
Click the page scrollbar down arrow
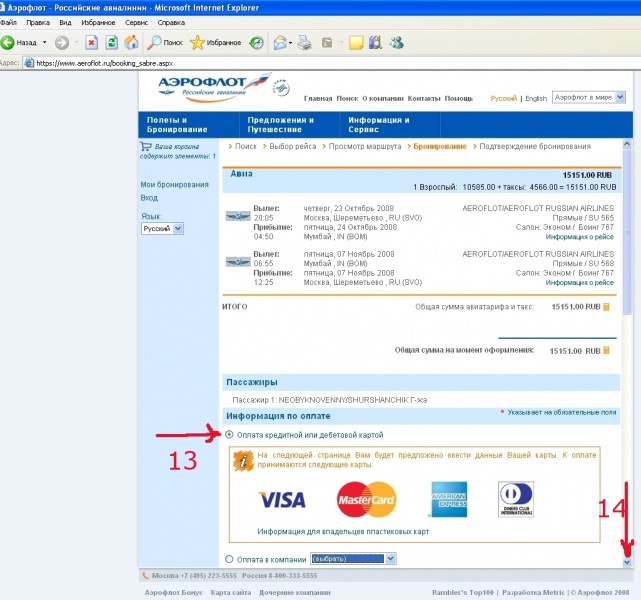[627, 563]
